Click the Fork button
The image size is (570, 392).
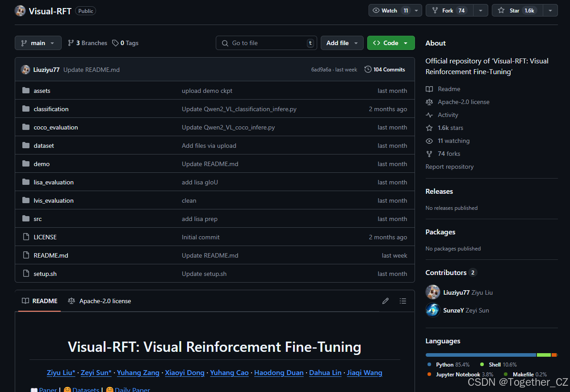pyautogui.click(x=449, y=10)
